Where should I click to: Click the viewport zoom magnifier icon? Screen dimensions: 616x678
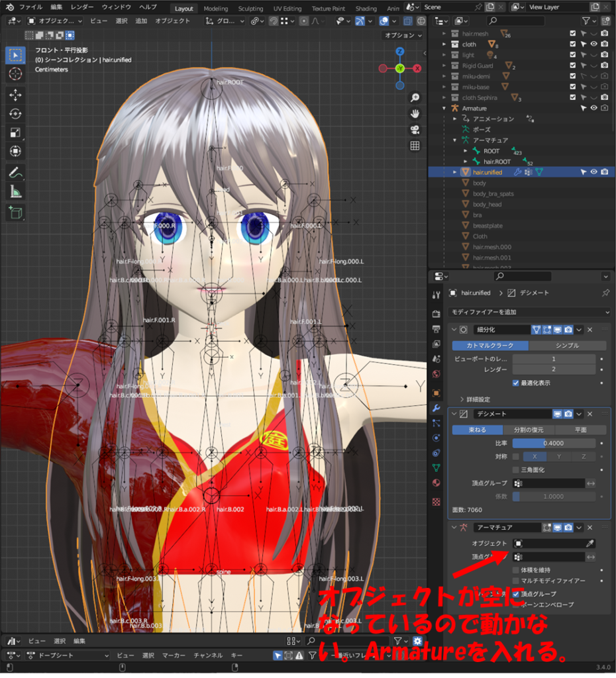(415, 98)
